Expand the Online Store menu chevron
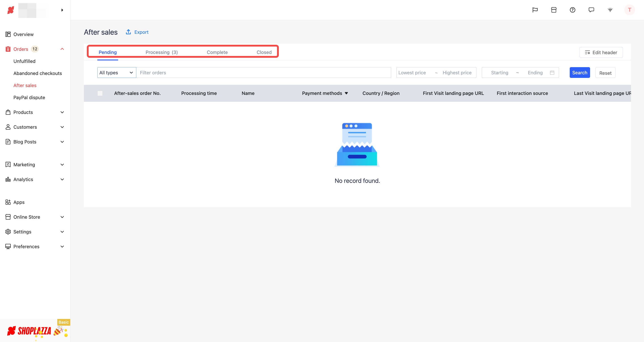The image size is (644, 342). [x=62, y=217]
